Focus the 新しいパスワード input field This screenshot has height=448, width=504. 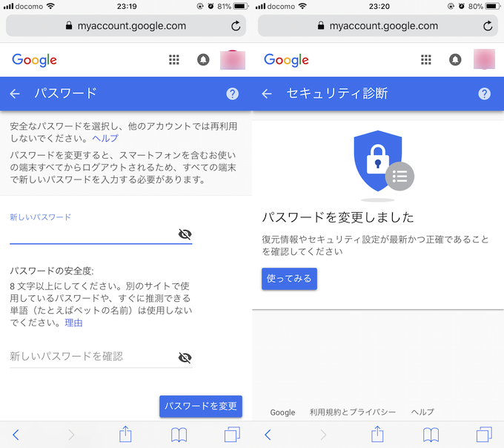tap(93, 234)
